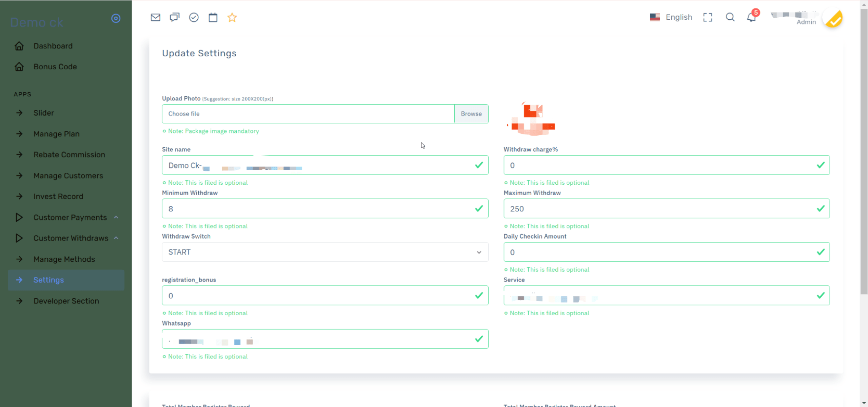Viewport: 868px width, 407px height.
Task: Go to Dashboard in sidebar
Action: tap(53, 46)
